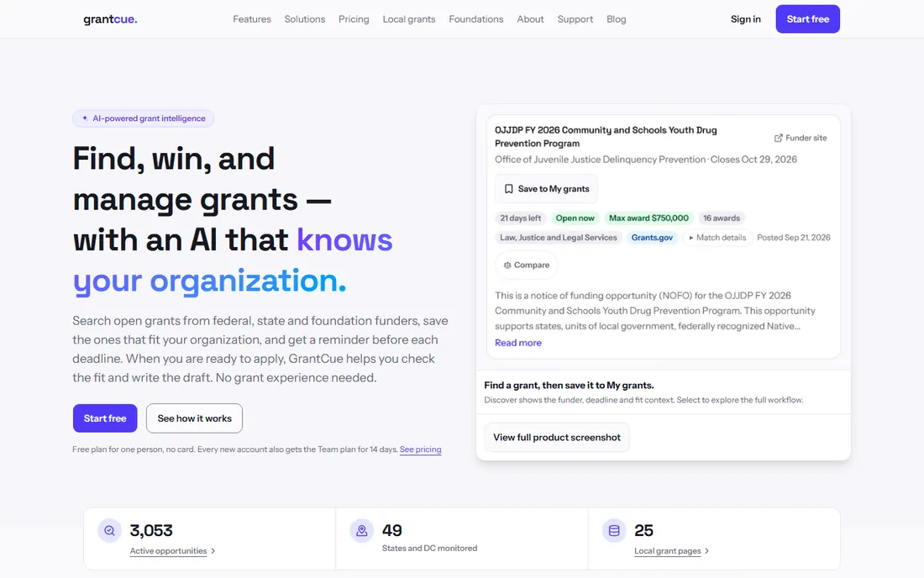The image size is (924, 578).
Task: Follow the See pricing link
Action: pos(420,449)
